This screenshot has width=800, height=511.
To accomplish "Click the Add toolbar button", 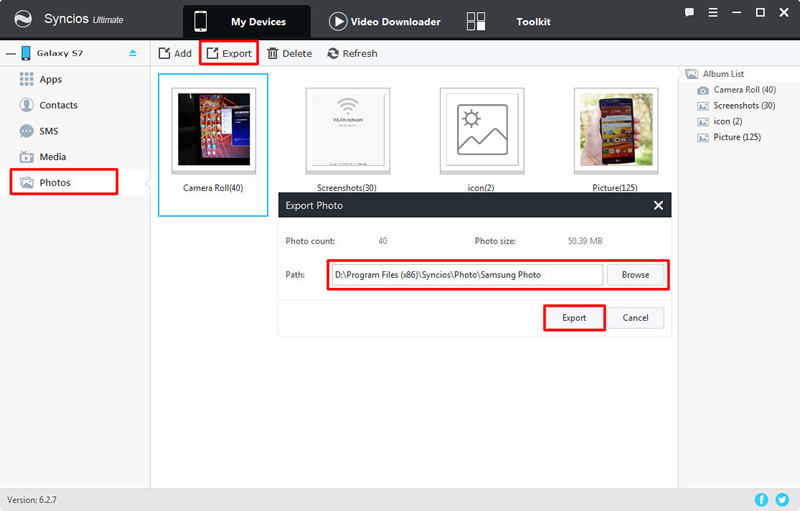I will point(175,53).
